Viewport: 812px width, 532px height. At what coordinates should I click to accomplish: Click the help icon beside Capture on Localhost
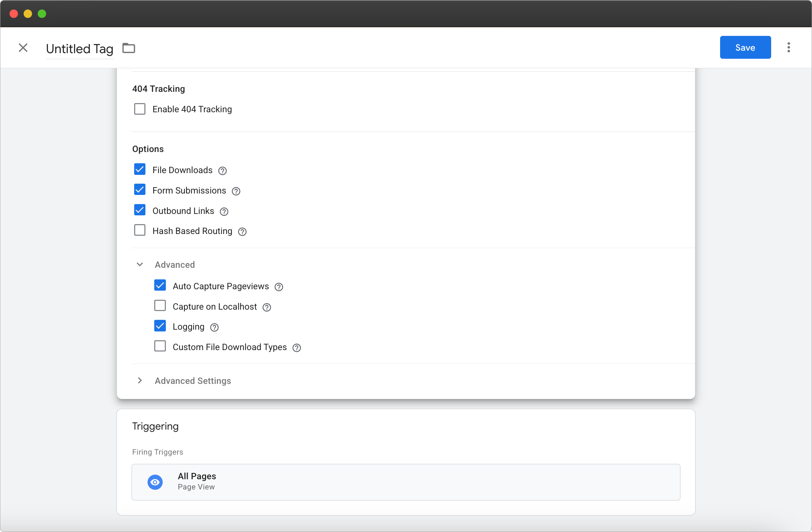(x=267, y=307)
